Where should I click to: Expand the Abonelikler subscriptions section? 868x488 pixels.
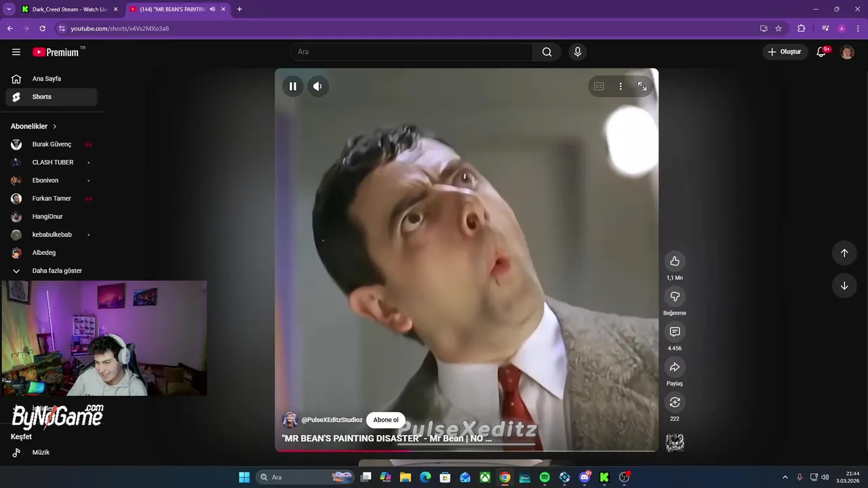click(34, 127)
